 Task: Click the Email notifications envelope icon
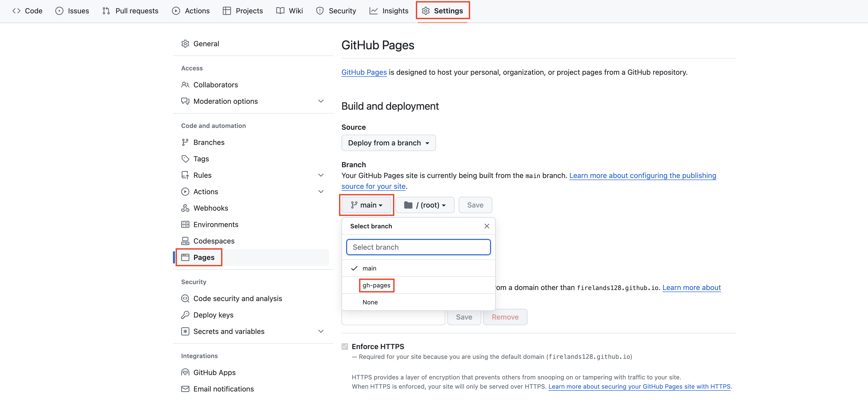tap(185, 389)
